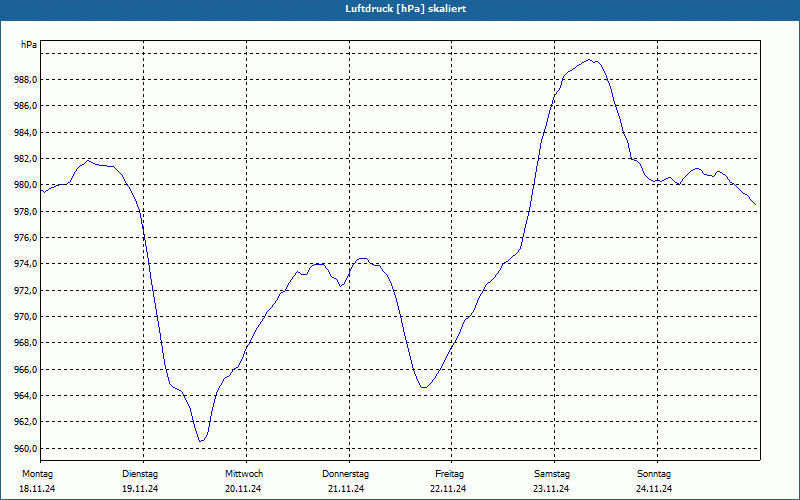
Task: Click the 'Donnerstag' day label
Action: click(x=345, y=474)
